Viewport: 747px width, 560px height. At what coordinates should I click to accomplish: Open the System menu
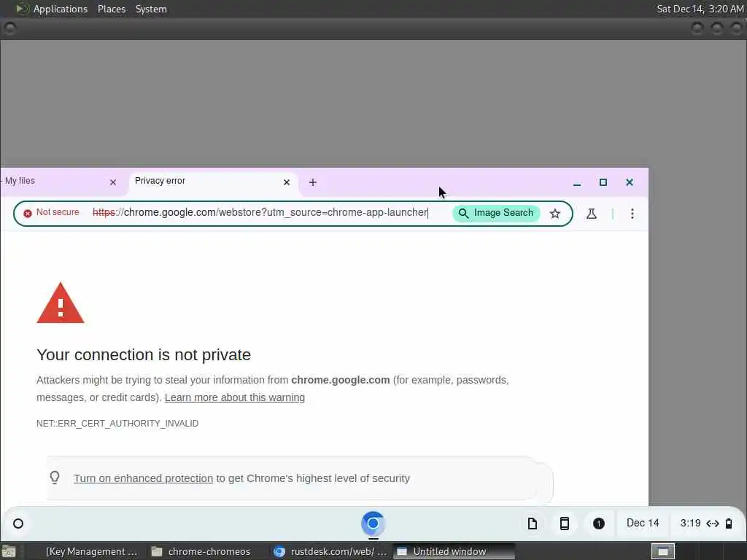click(x=151, y=9)
